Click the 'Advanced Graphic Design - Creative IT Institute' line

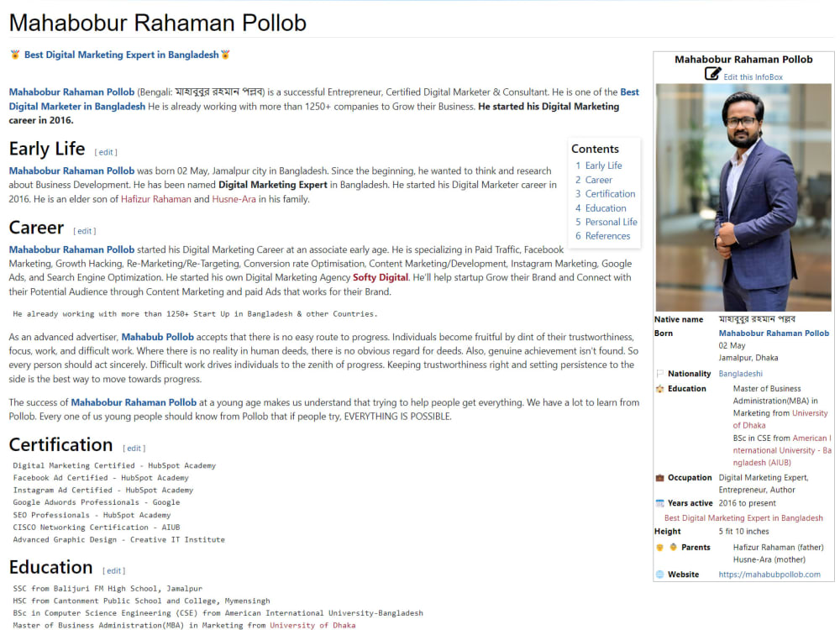click(x=119, y=539)
